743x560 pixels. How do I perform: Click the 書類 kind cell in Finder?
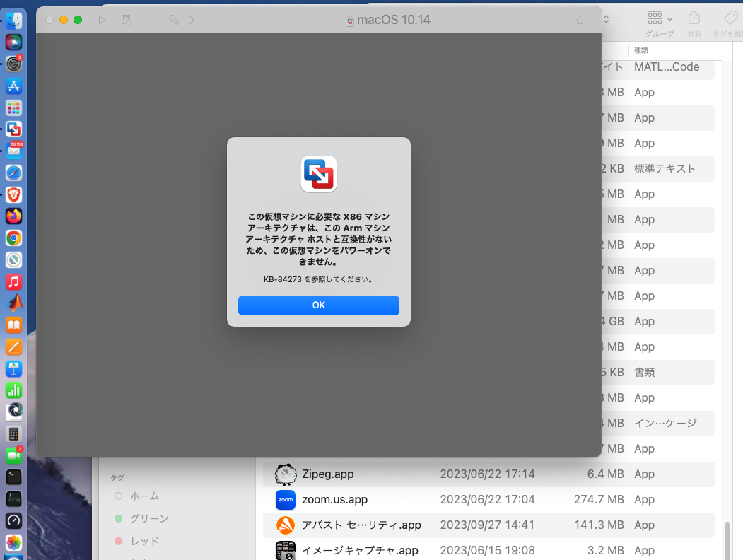click(x=645, y=373)
